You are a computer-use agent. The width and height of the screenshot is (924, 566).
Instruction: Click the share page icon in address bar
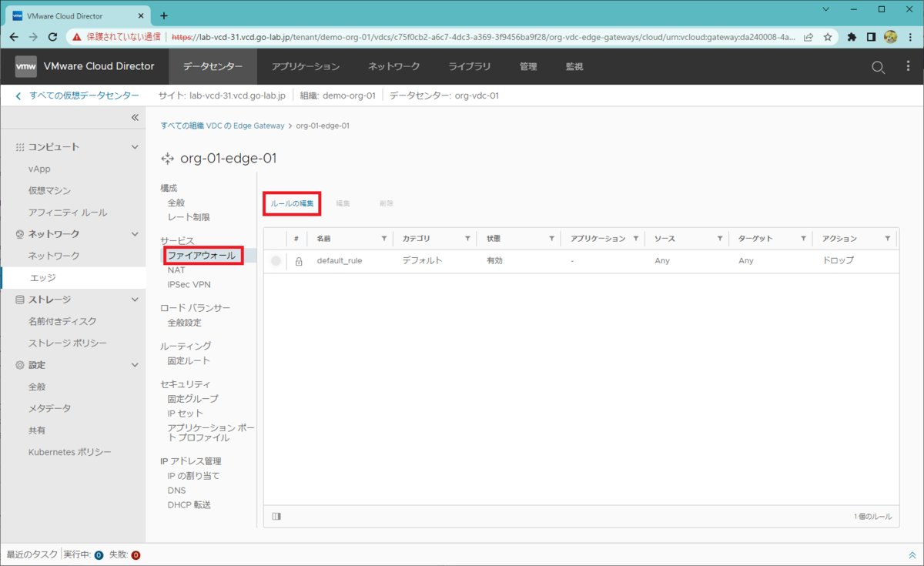pyautogui.click(x=808, y=36)
